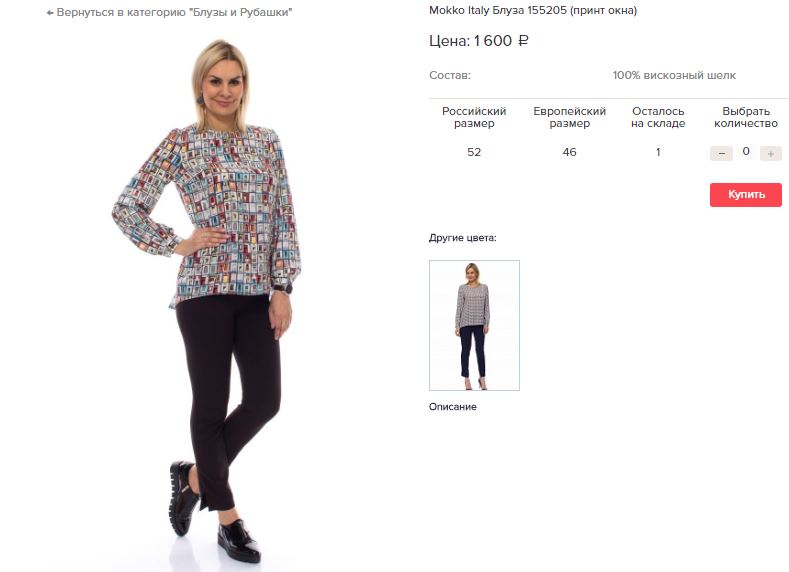
Task: Click the Европейский размер column header
Action: coord(569,117)
